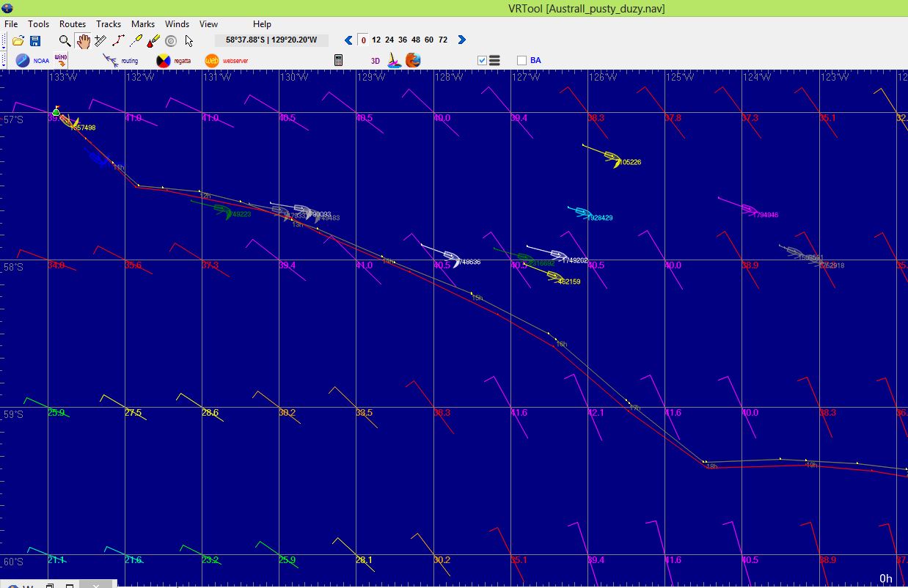908x588 pixels.
Task: Click the yellow boat labeled 105226
Action: tap(613, 158)
